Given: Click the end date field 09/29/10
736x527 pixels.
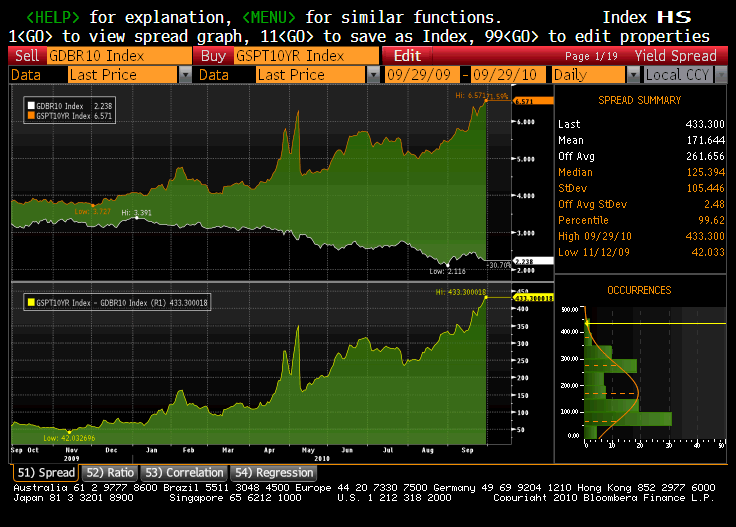Looking at the screenshot, I should [509, 75].
